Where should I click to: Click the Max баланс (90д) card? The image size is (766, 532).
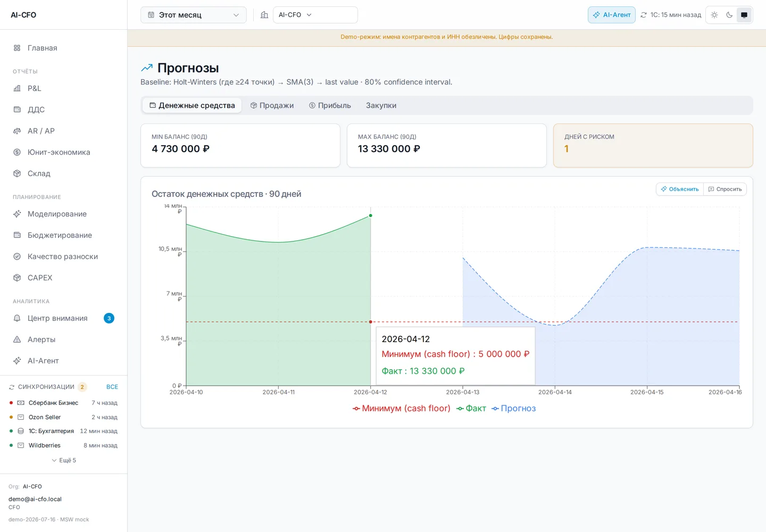click(447, 146)
